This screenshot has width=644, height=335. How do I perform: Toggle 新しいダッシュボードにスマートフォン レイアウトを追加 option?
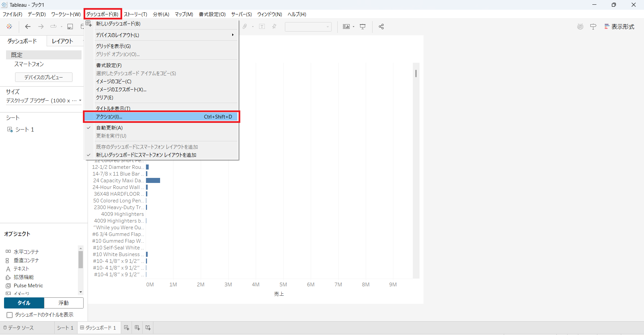point(146,155)
